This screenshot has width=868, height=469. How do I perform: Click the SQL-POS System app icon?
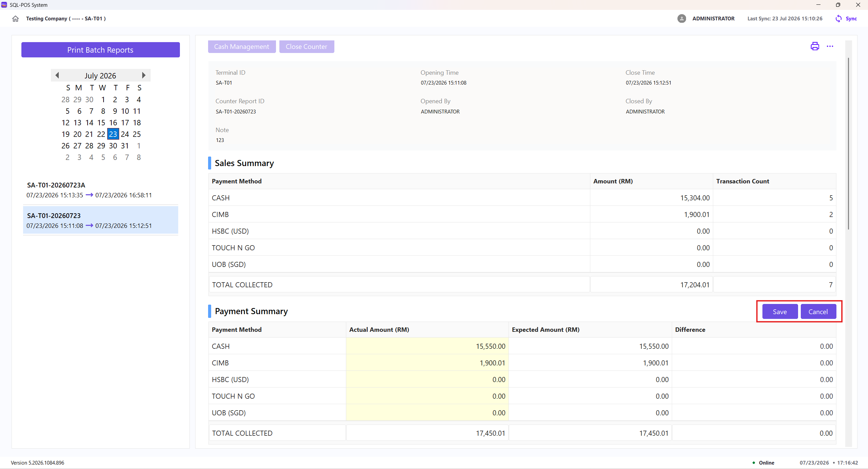click(x=4, y=5)
